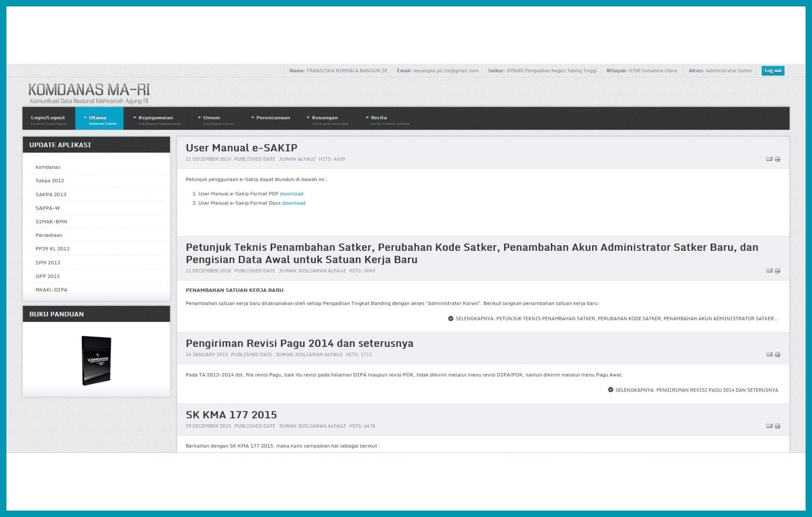Image resolution: width=812 pixels, height=517 pixels.
Task: Click the Komdanas guide book thumbnail
Action: 96,360
